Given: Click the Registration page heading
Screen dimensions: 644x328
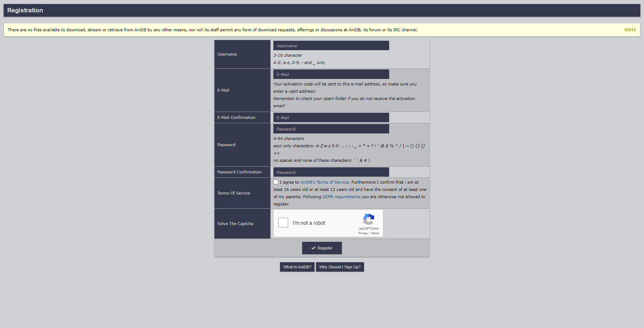Looking at the screenshot, I should (x=25, y=10).
